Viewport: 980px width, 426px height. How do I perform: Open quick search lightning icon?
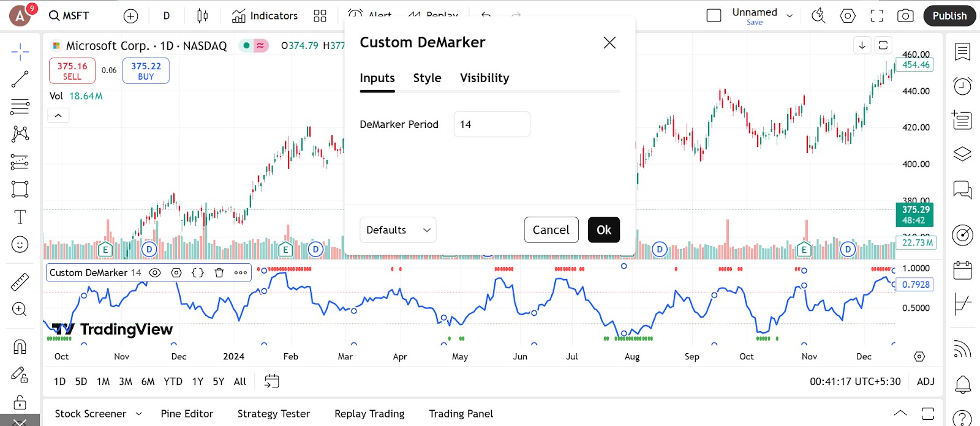click(818, 16)
